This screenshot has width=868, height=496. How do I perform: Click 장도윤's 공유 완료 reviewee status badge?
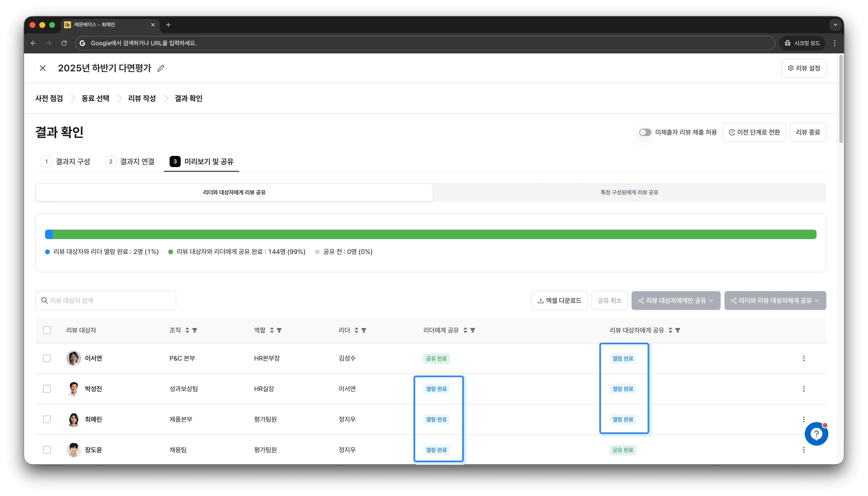click(623, 450)
